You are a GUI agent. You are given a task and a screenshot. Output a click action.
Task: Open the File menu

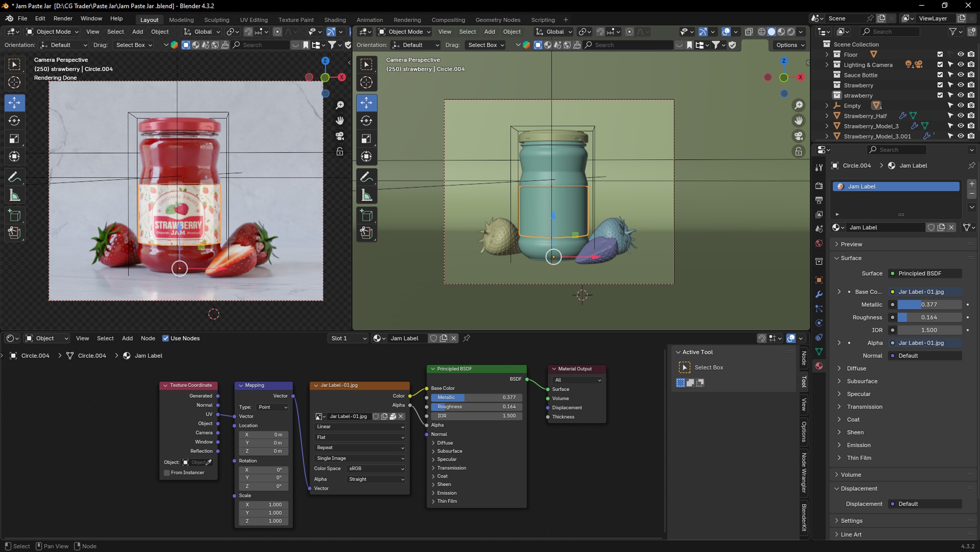tap(22, 18)
